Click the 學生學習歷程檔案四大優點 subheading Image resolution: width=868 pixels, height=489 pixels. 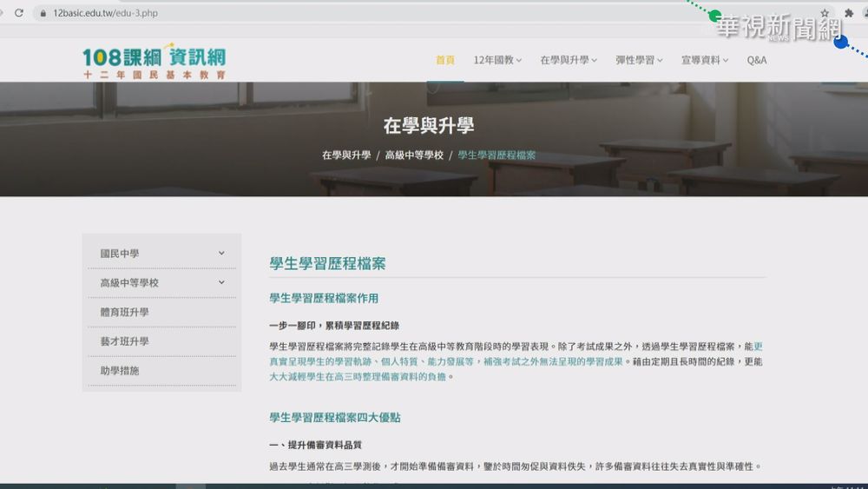(335, 418)
